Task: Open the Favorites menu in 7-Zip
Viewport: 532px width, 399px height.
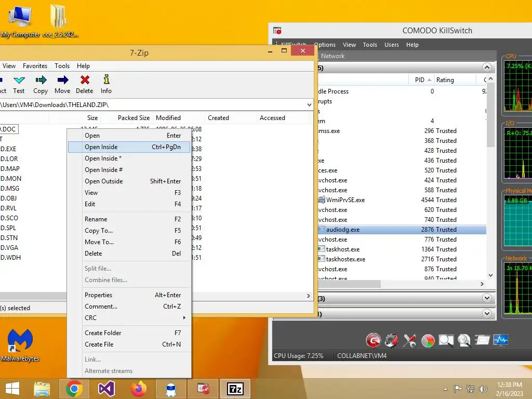Action: point(35,66)
